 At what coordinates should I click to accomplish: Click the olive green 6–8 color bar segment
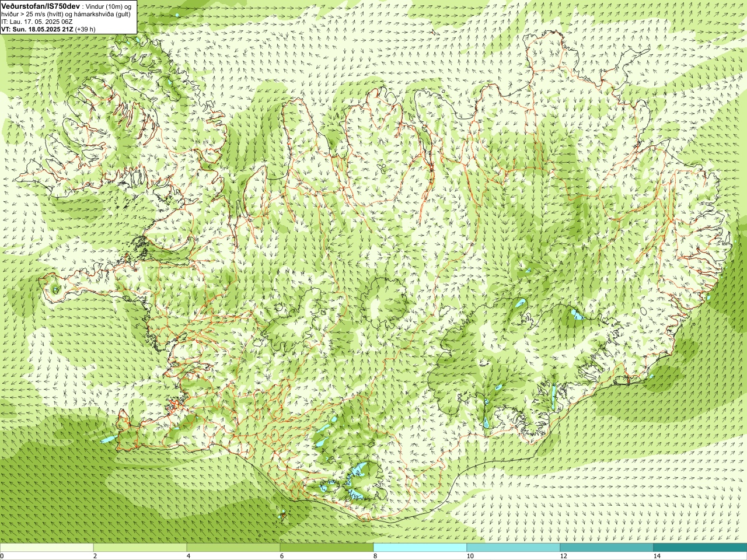327,547
